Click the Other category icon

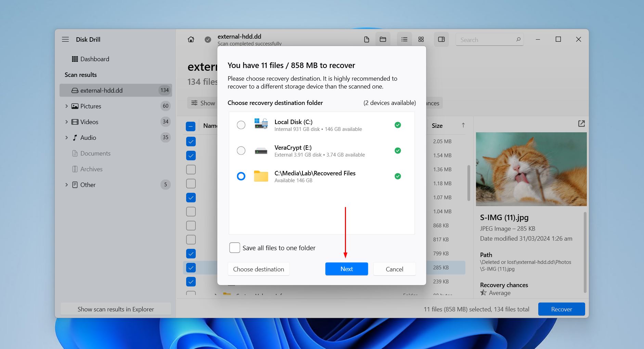point(75,185)
